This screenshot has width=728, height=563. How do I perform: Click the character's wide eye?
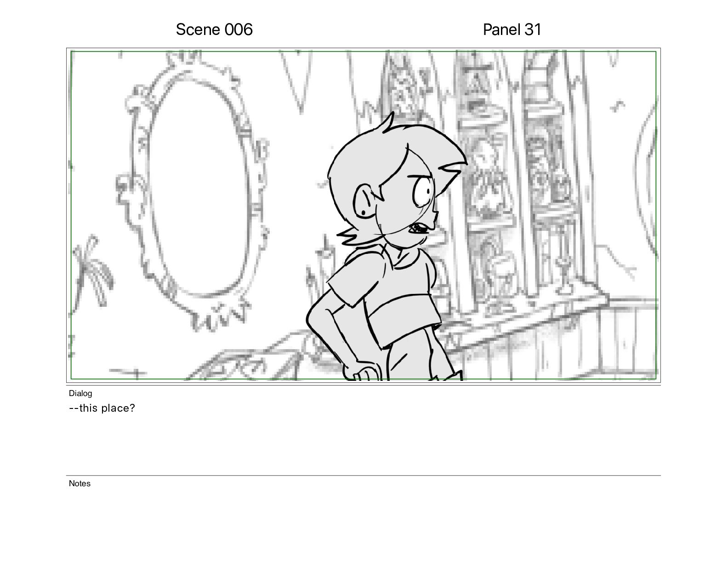point(423,191)
